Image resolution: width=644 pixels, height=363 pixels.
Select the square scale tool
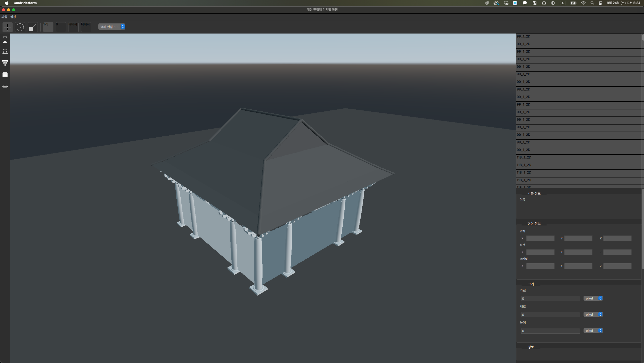click(x=33, y=27)
